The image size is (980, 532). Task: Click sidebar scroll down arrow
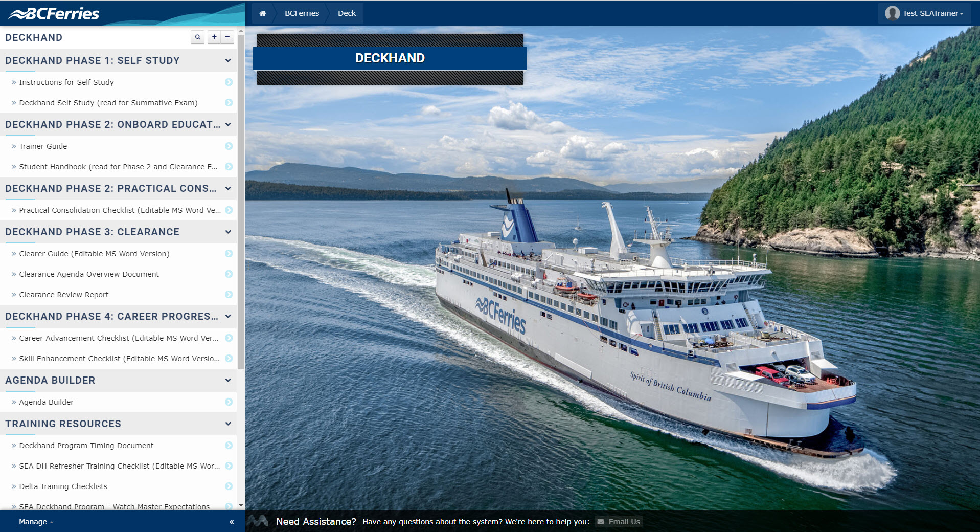click(241, 506)
